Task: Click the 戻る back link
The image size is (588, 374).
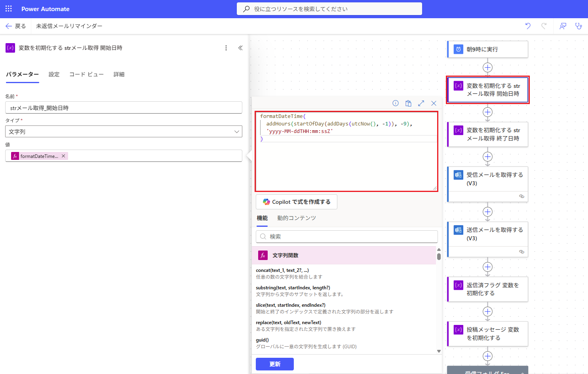Action: point(16,26)
